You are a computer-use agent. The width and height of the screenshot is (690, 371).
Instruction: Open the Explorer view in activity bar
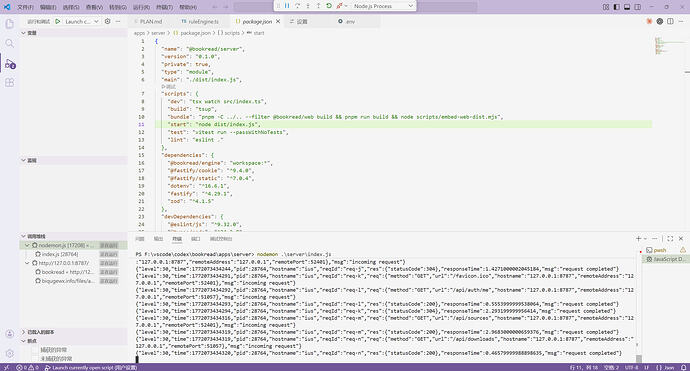coord(9,24)
